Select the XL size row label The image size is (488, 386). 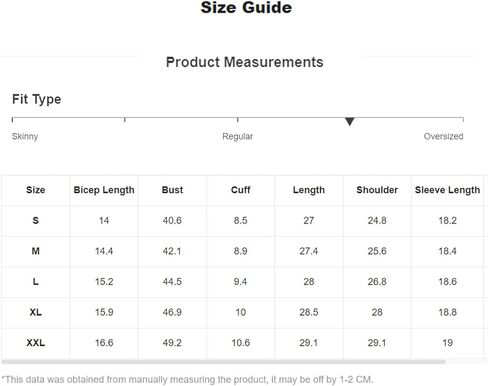click(36, 312)
